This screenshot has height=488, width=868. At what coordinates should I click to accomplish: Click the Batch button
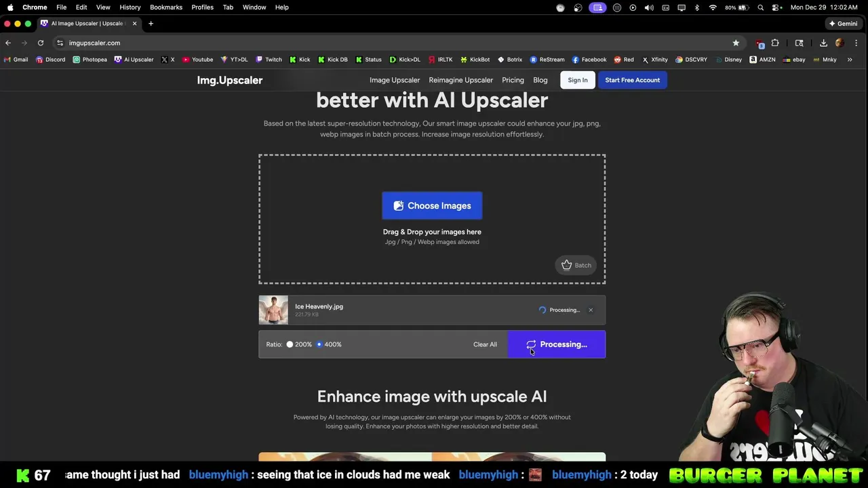pyautogui.click(x=576, y=265)
